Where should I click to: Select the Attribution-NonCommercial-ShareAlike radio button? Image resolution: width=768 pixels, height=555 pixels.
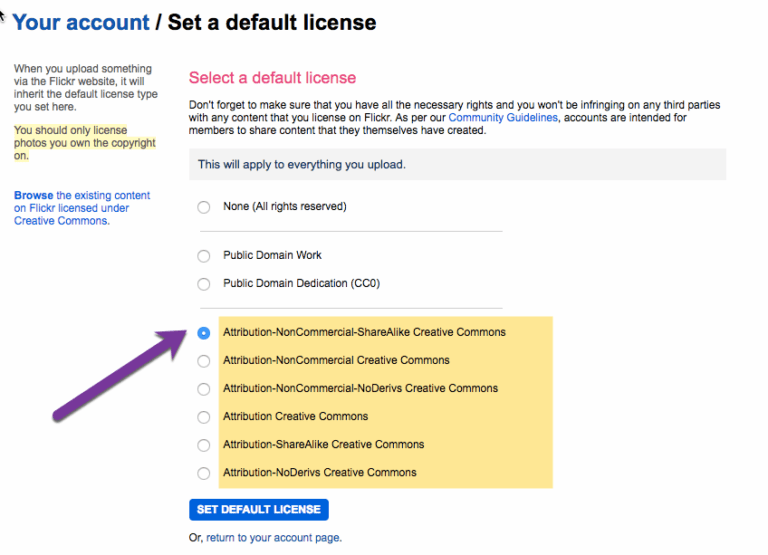point(204,333)
